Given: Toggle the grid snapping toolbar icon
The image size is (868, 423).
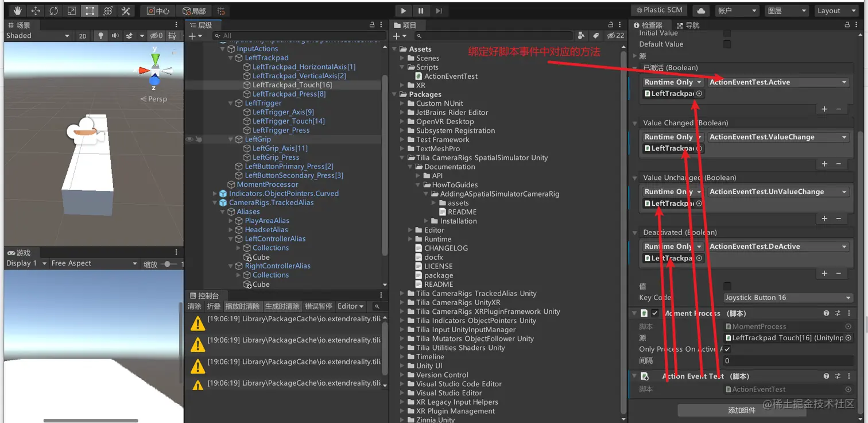Looking at the screenshot, I should pyautogui.click(x=222, y=11).
